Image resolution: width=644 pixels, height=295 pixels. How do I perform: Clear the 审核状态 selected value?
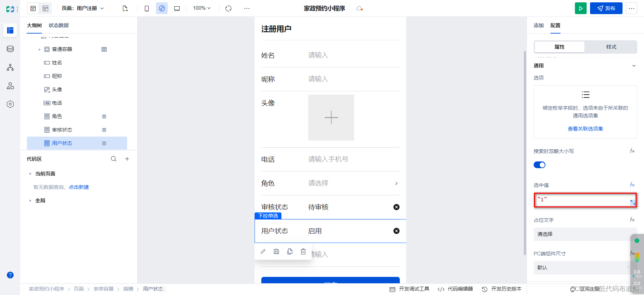click(396, 207)
